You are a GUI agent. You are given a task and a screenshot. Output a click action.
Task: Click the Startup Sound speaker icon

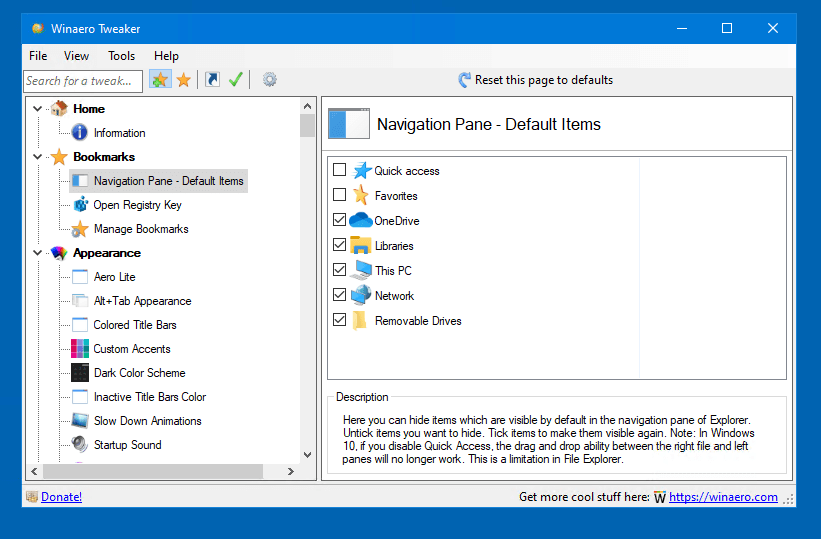pos(80,445)
